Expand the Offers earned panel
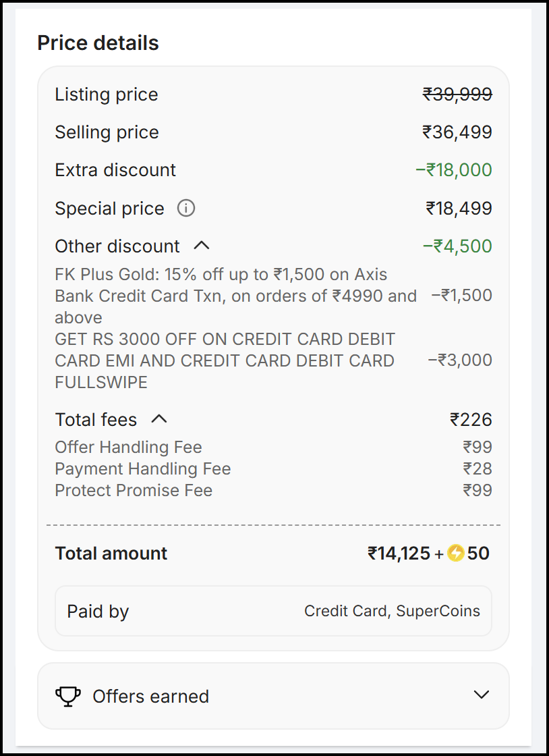This screenshot has width=549, height=756. point(481,695)
